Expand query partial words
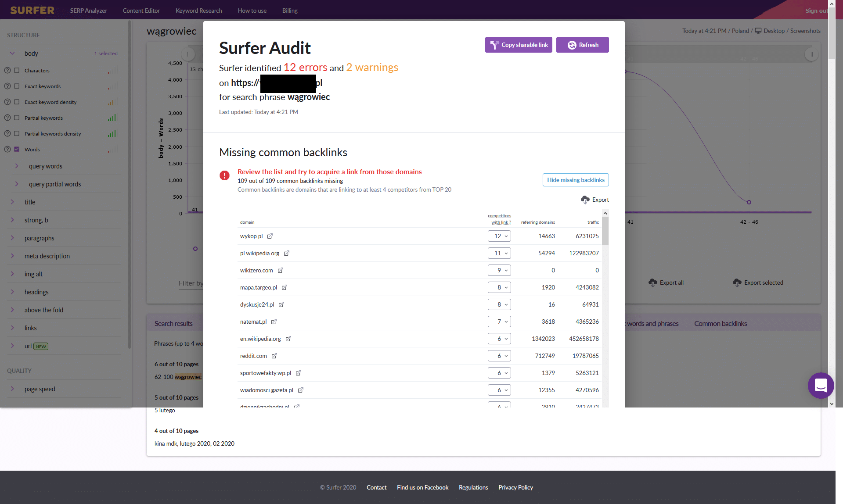 [x=17, y=184]
